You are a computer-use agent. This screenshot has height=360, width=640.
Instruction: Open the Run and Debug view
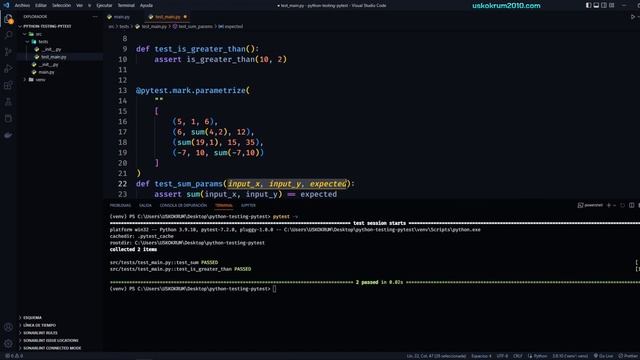(x=8, y=69)
